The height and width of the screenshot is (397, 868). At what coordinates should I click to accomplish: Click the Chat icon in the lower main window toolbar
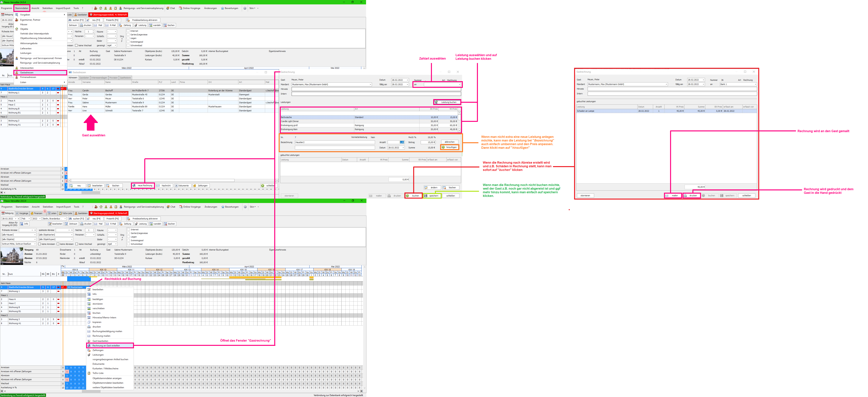[168, 207]
